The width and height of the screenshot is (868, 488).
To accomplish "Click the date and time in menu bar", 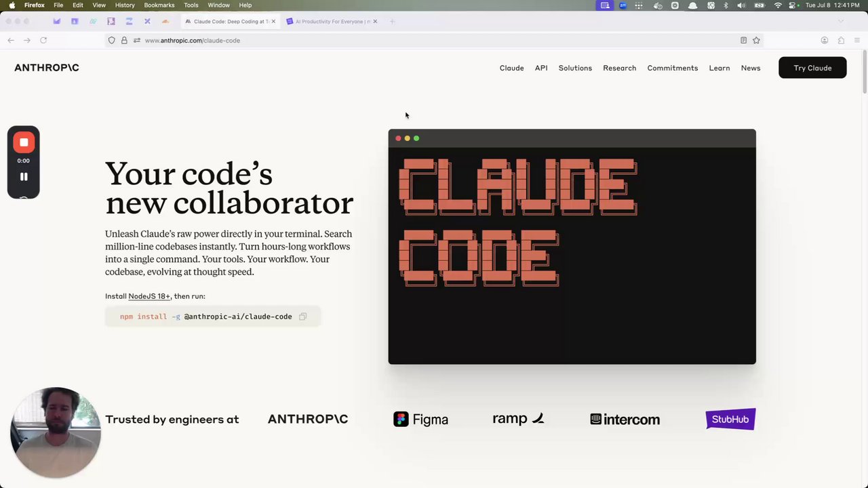I will 833,5.
